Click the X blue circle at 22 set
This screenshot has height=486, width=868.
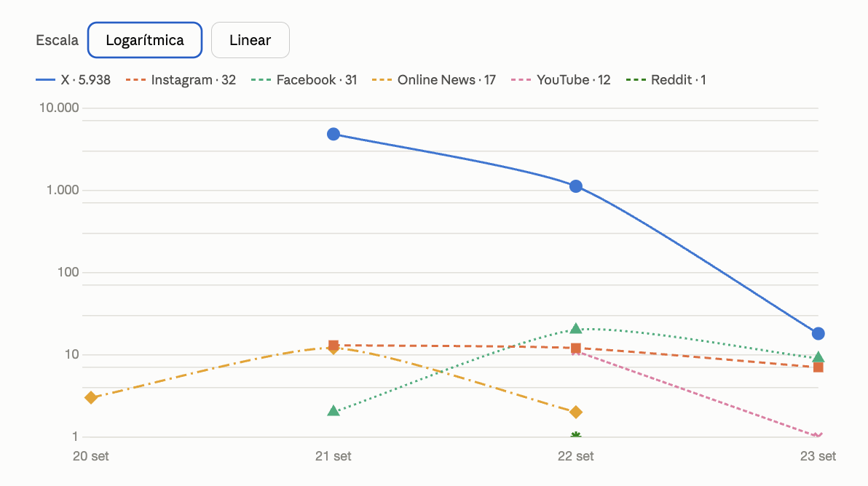(576, 186)
